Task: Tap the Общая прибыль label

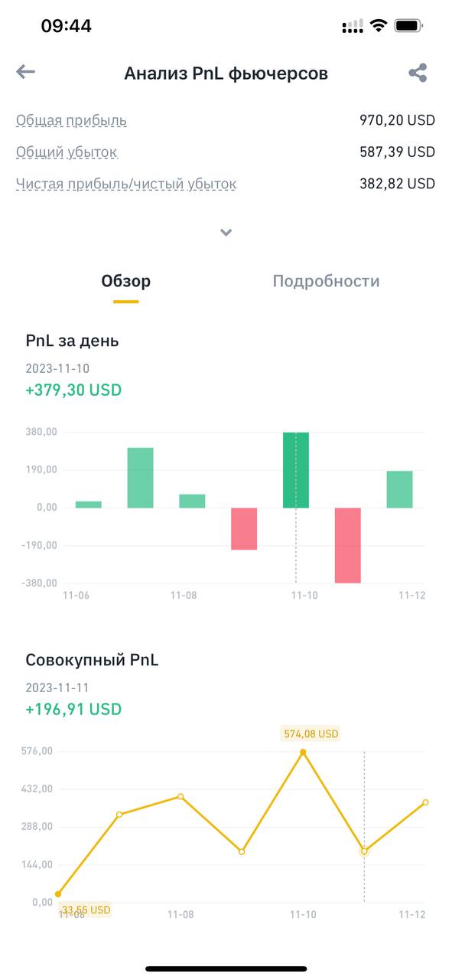Action: (71, 120)
